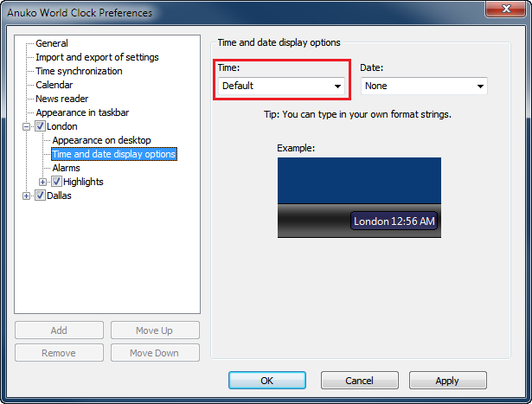Click the None date format field

[x=424, y=87]
